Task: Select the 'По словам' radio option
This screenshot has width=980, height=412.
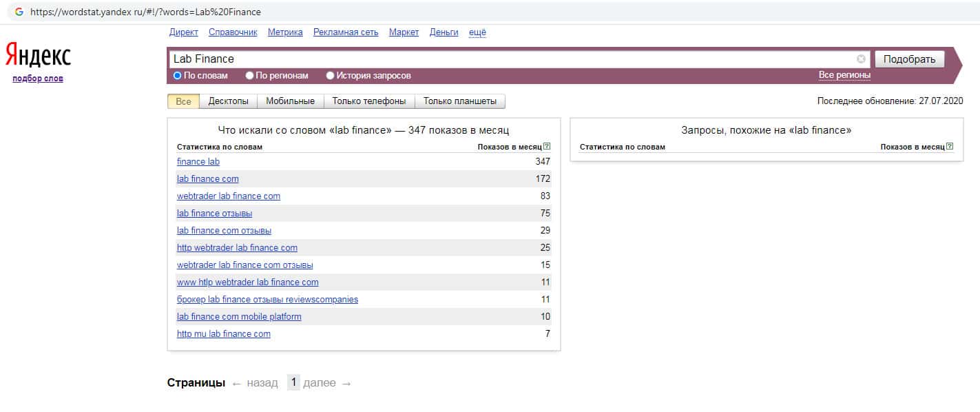Action: tap(178, 76)
